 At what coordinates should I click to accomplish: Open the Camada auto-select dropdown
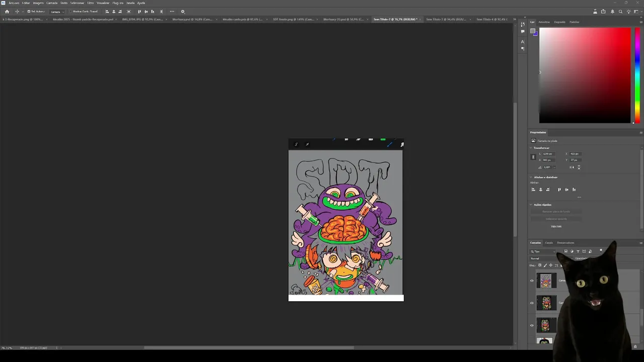point(57,12)
